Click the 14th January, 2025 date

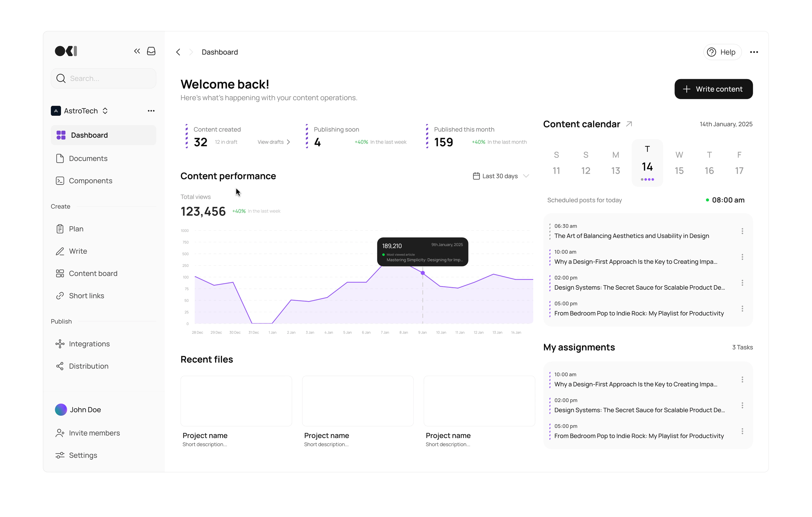tap(726, 124)
